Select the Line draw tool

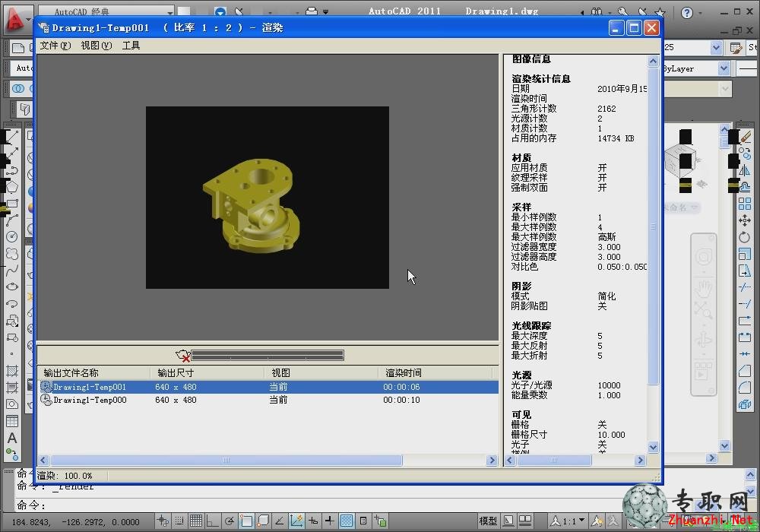[11, 136]
